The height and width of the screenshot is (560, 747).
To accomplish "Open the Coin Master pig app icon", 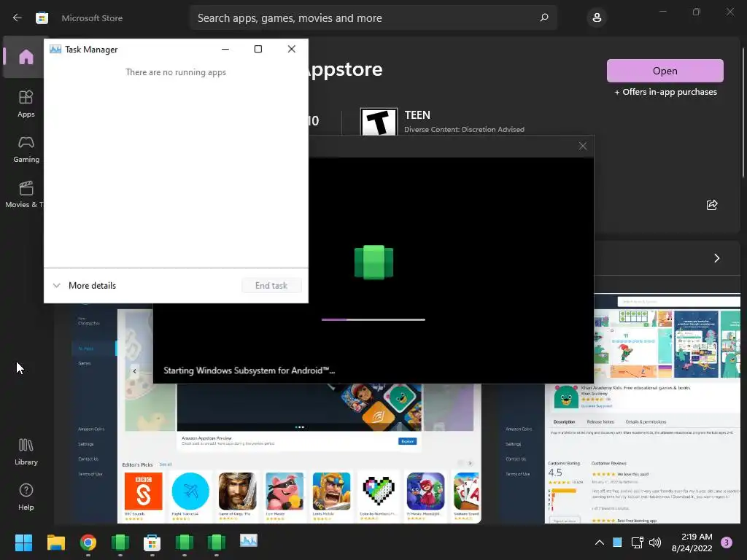I will click(x=285, y=491).
